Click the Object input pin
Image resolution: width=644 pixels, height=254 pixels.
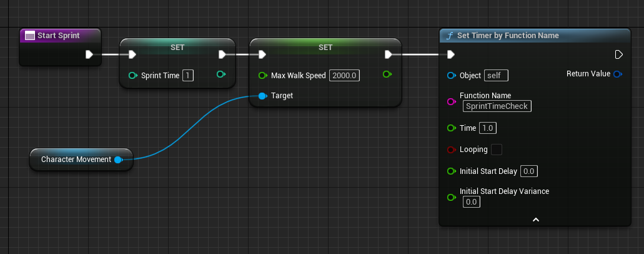[452, 75]
